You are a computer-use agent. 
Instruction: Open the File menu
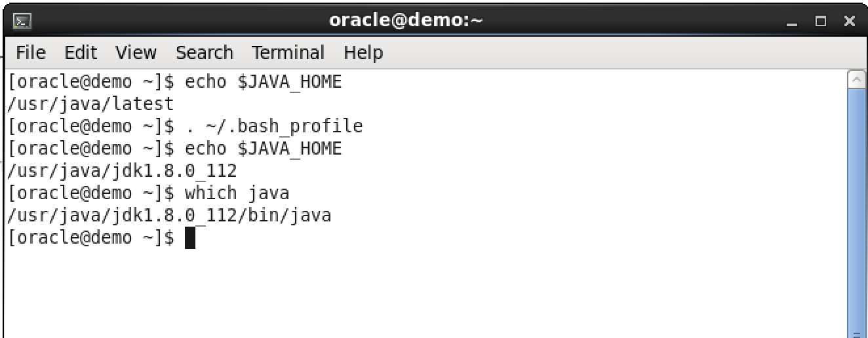[31, 52]
